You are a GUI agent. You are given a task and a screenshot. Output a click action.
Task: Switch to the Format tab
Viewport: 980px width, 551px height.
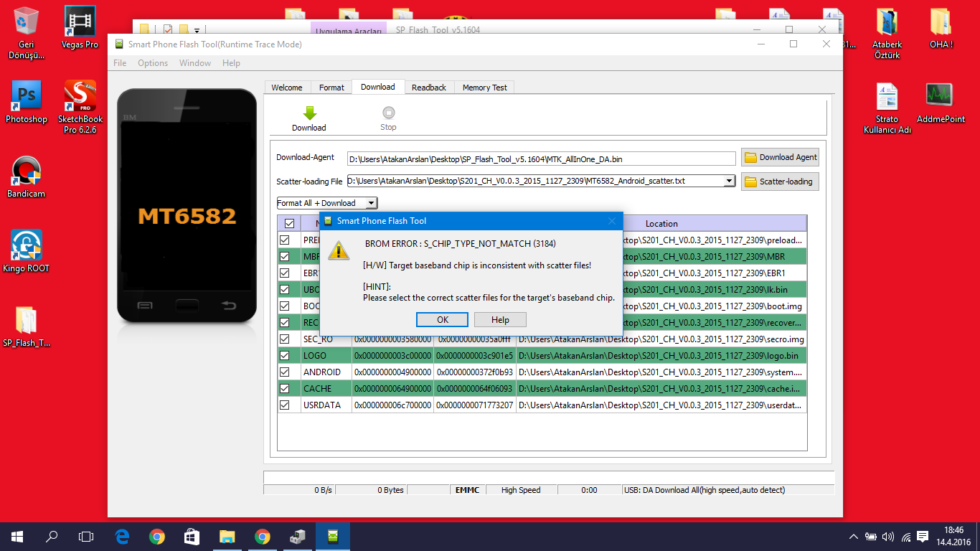tap(331, 88)
